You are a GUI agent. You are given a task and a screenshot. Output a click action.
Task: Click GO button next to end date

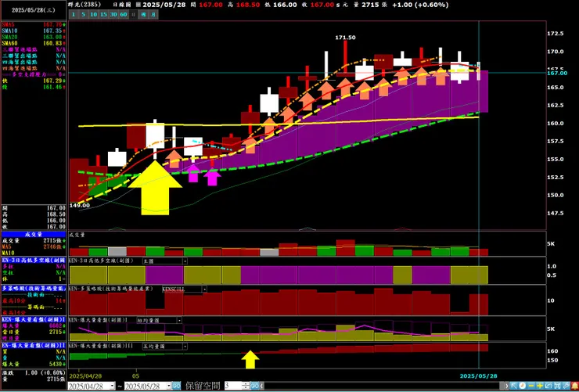[177, 386]
